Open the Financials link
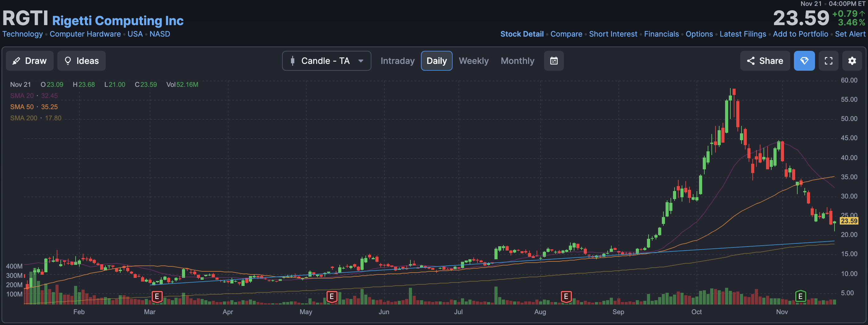The height and width of the screenshot is (325, 868). [x=661, y=34]
